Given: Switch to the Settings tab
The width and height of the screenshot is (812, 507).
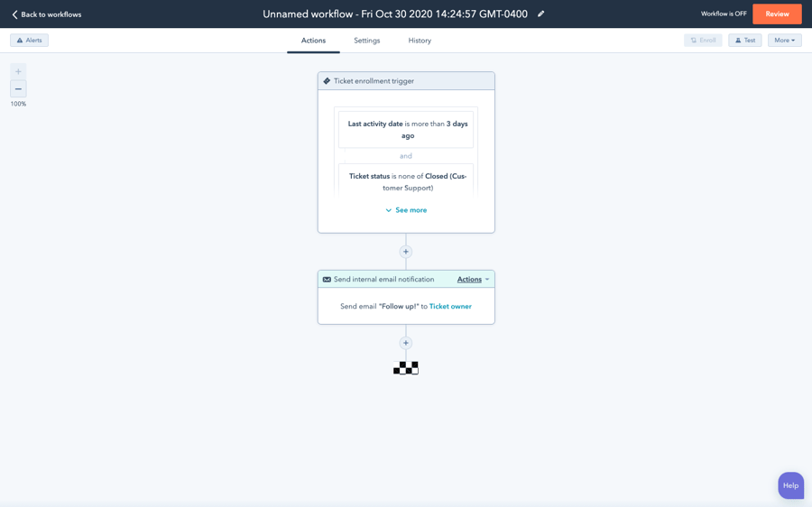Looking at the screenshot, I should [x=366, y=41].
